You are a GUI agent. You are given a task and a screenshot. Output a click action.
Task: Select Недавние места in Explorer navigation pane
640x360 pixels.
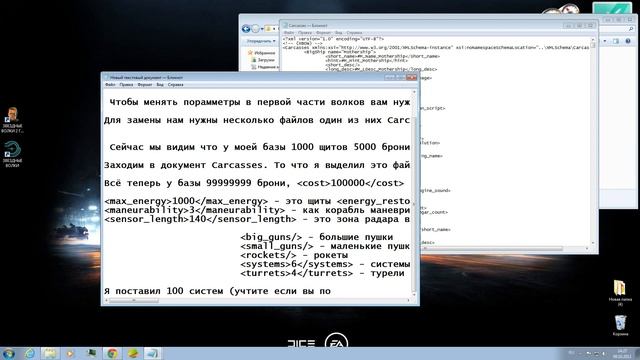pos(266,67)
